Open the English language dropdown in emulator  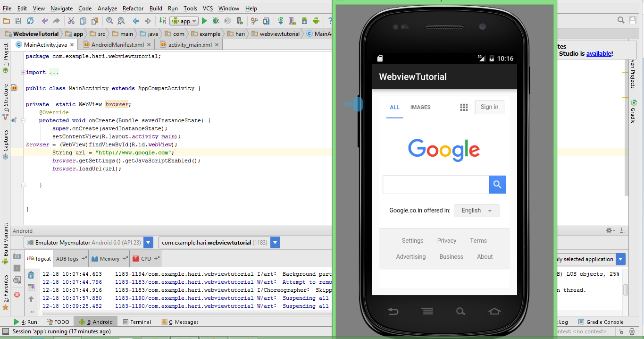477,211
